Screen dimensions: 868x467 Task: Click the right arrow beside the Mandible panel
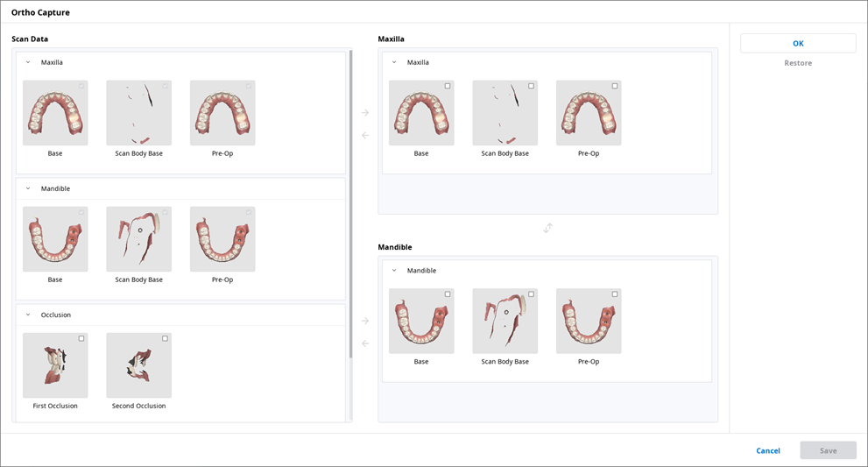(x=365, y=322)
